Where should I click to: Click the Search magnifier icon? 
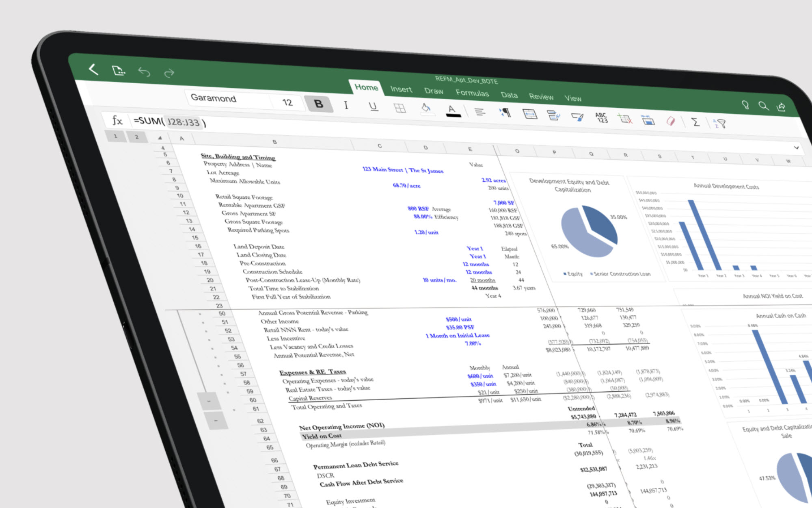click(x=764, y=106)
